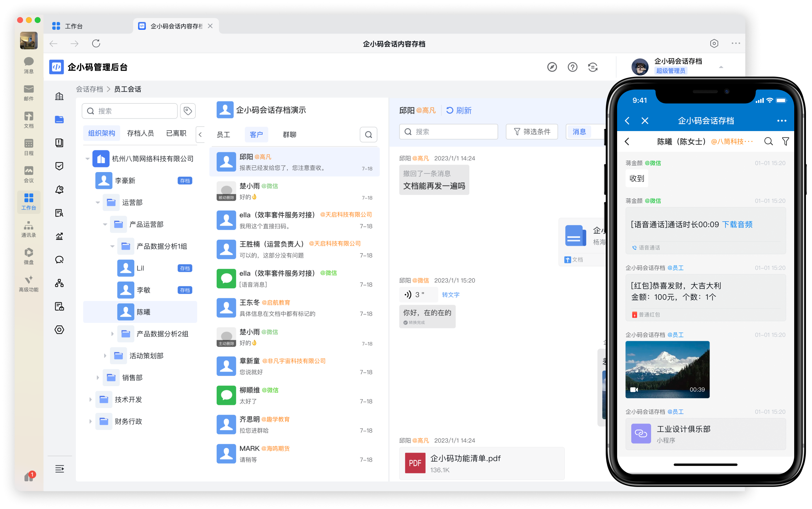Select employee 李豪新 in the tree
This screenshot has width=812, height=509.
tap(140, 180)
